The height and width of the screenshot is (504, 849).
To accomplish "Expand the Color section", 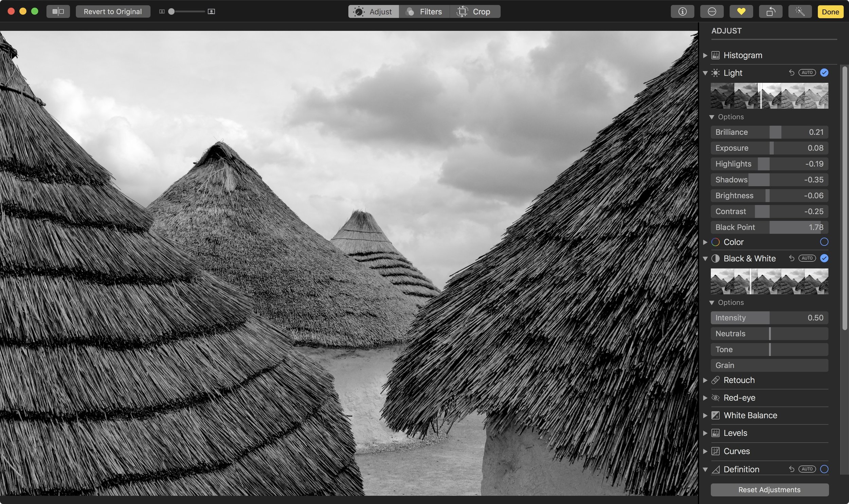I will [705, 242].
